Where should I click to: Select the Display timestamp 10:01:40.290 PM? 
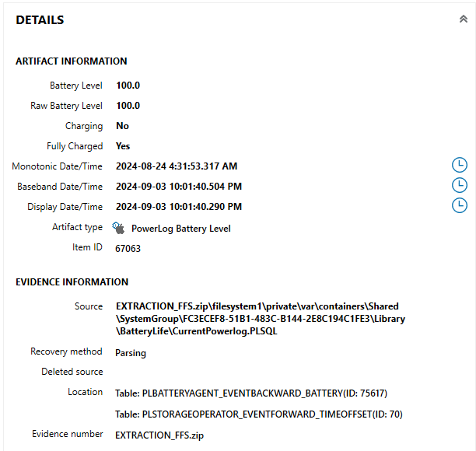(x=179, y=207)
